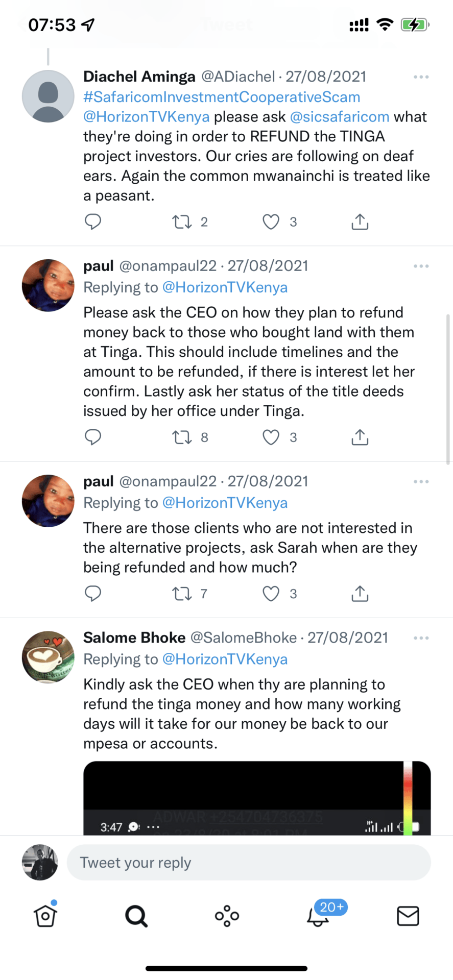The image size is (453, 980).
Task: Open Salome Bhoke's attached media
Action: 256,797
